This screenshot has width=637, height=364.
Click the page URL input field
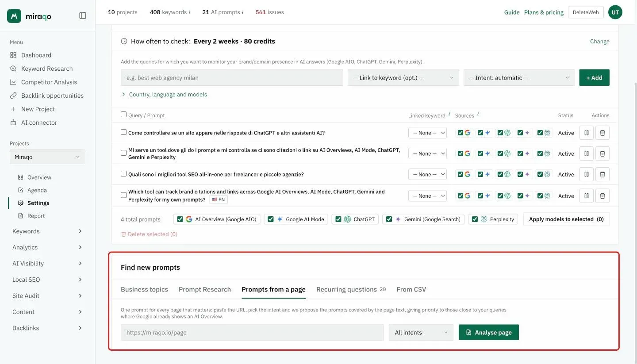[252, 332]
